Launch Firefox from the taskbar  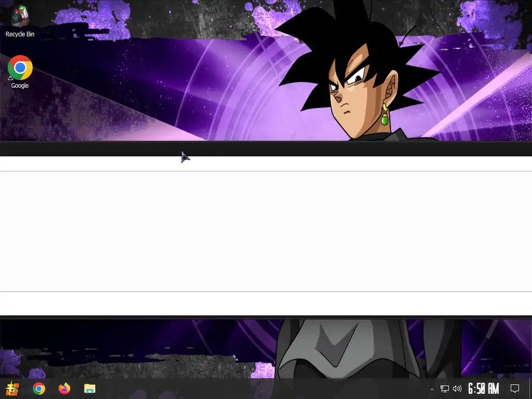pyautogui.click(x=64, y=389)
